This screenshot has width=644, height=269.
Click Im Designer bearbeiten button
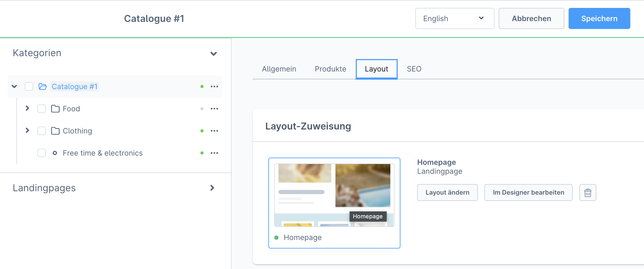coord(528,193)
